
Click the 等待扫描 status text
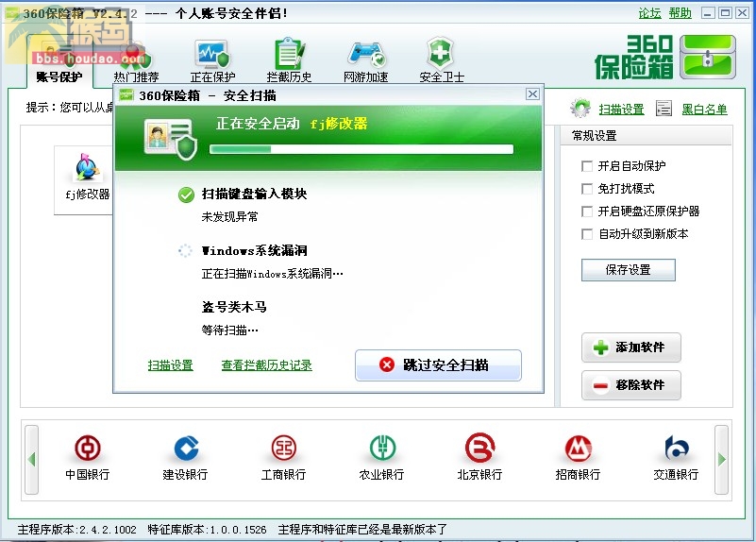(229, 330)
